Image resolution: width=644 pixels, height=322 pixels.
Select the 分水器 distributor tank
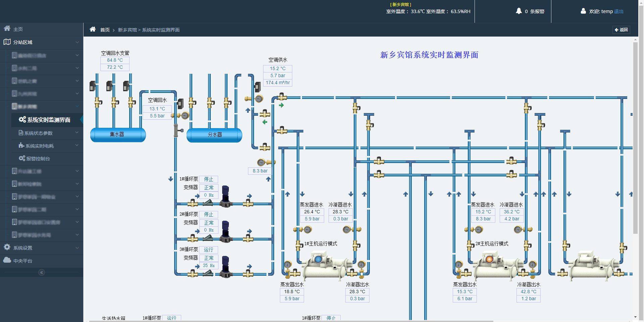214,135
